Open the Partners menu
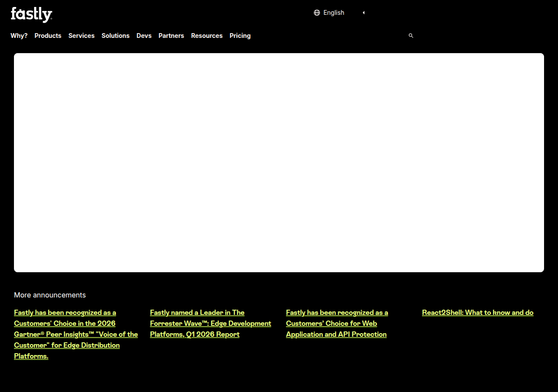 (171, 36)
